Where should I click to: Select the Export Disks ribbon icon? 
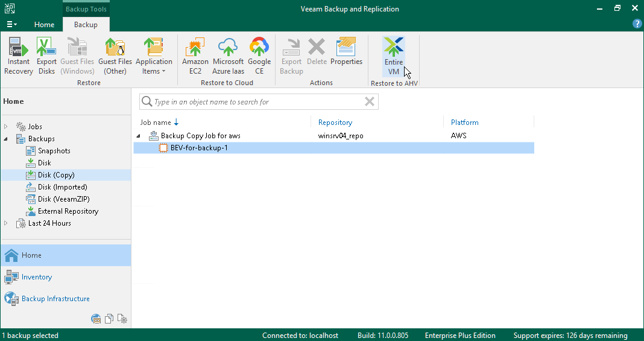point(46,56)
